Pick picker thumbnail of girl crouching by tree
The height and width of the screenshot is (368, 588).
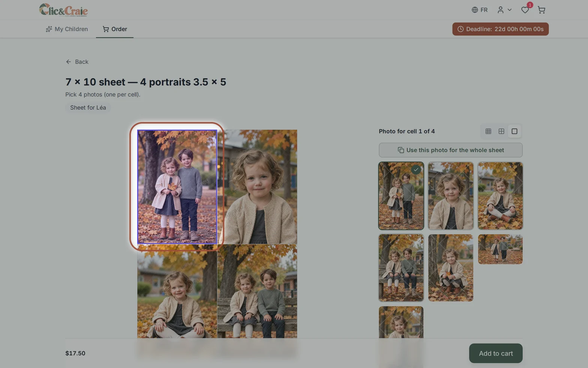click(451, 268)
